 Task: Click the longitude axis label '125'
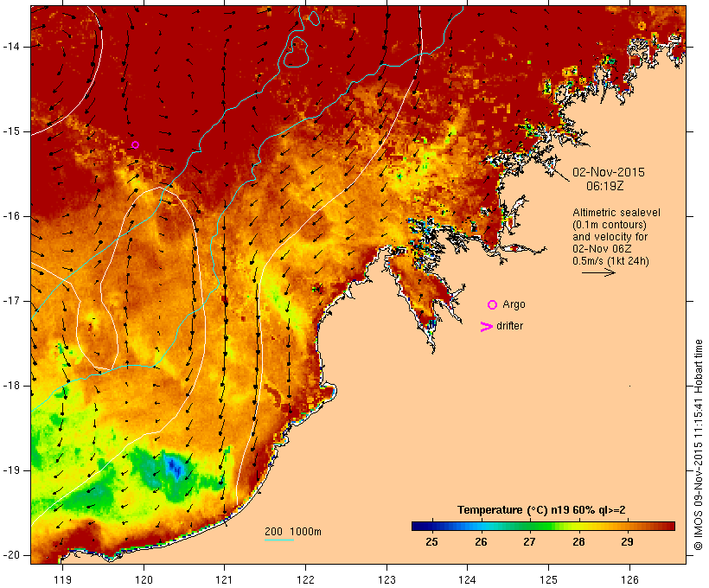pos(549,580)
